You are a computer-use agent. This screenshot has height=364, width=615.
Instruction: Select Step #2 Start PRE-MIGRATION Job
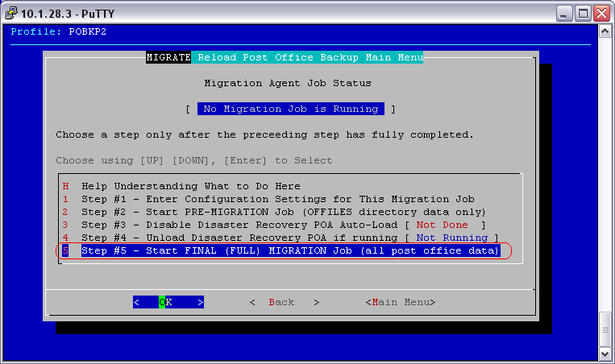[x=274, y=212]
